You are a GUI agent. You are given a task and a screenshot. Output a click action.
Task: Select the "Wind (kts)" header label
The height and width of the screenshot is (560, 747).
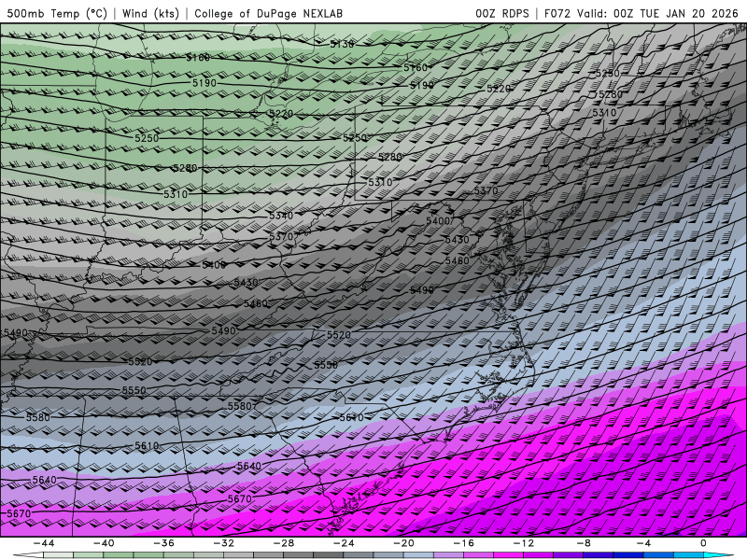tap(150, 13)
